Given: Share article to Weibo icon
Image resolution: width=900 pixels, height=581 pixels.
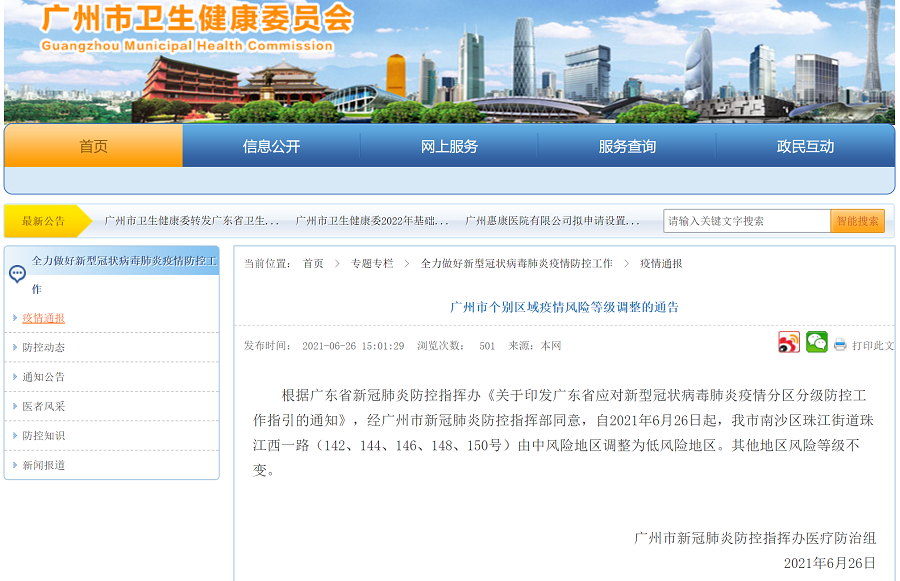Looking at the screenshot, I should 789,343.
